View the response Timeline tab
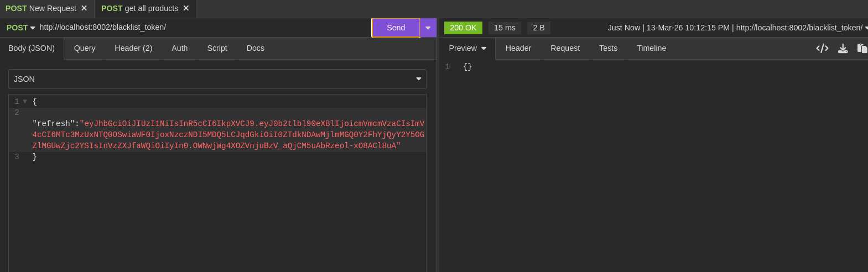This screenshot has height=272, width=868. [x=651, y=49]
